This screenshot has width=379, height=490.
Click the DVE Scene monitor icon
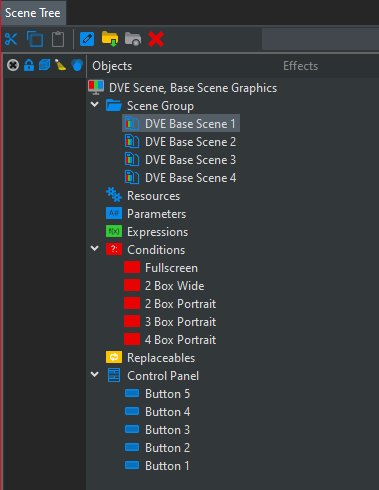[x=96, y=87]
